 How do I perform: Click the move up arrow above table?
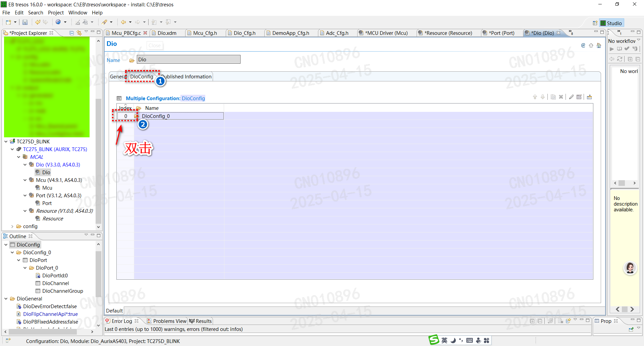click(535, 97)
